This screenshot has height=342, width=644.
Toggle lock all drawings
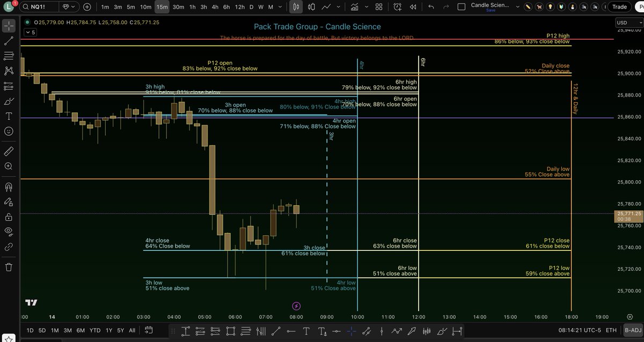pos(9,217)
